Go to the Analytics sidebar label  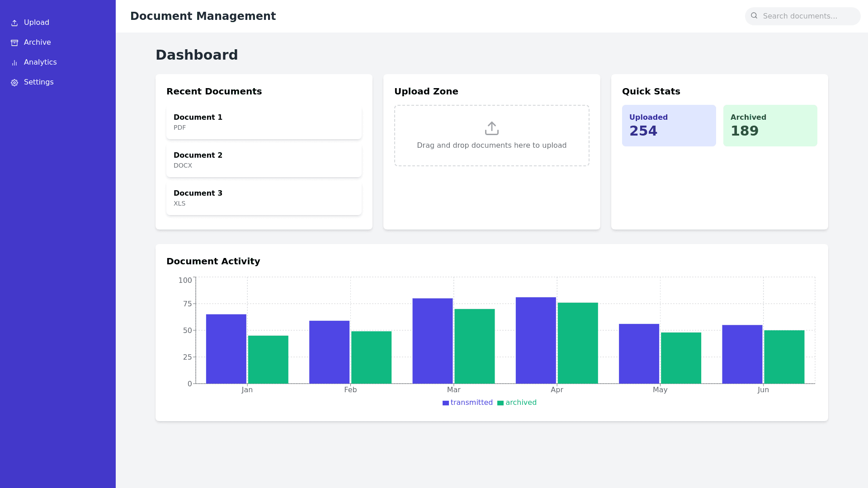point(40,62)
